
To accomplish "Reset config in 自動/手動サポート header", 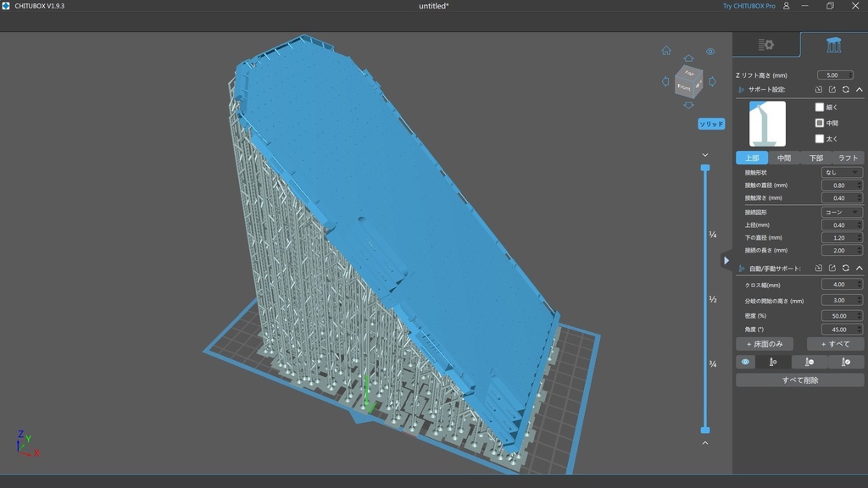I will pyautogui.click(x=846, y=269).
